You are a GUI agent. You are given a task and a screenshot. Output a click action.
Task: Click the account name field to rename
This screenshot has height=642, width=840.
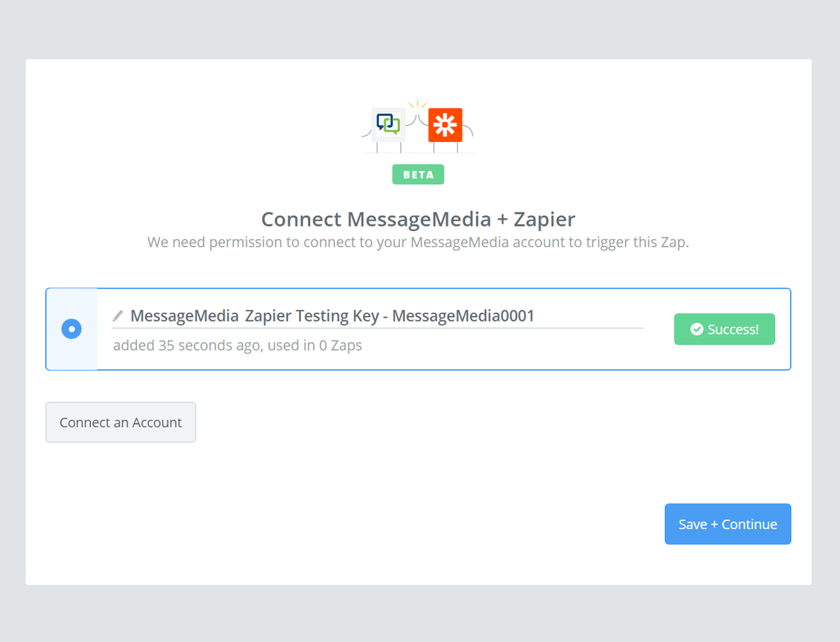(x=377, y=316)
